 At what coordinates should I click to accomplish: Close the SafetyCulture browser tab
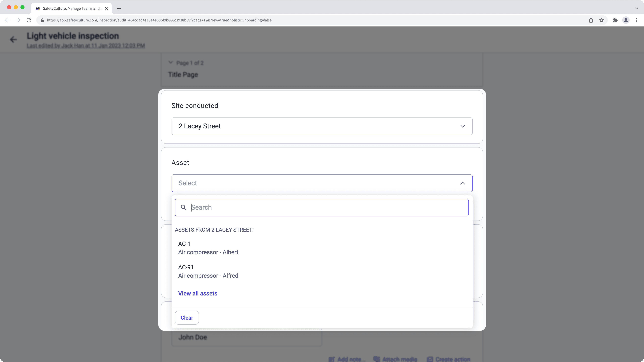(x=106, y=8)
